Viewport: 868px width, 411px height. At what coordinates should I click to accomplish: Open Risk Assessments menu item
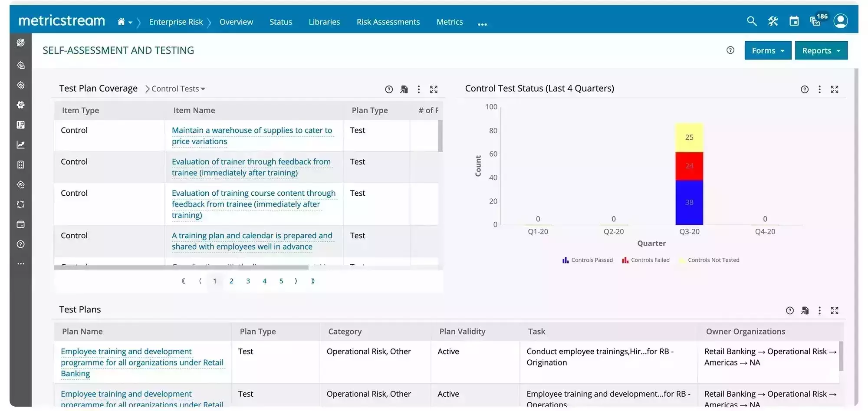pyautogui.click(x=388, y=22)
